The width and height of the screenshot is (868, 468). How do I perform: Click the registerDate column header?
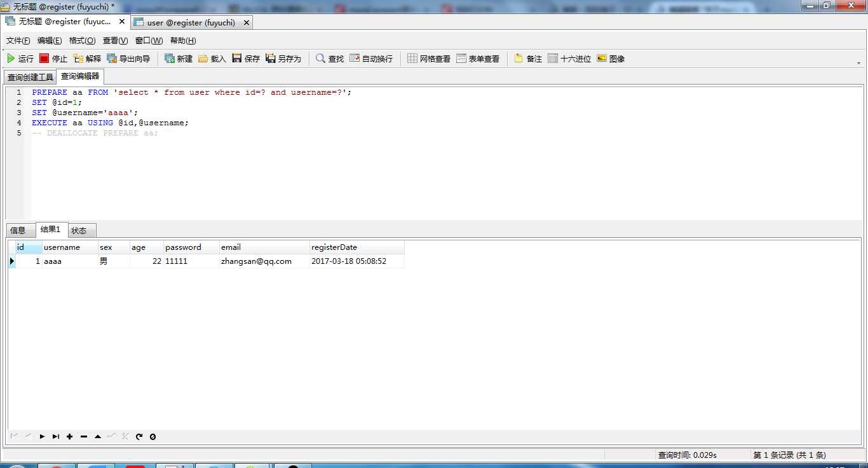(x=357, y=247)
